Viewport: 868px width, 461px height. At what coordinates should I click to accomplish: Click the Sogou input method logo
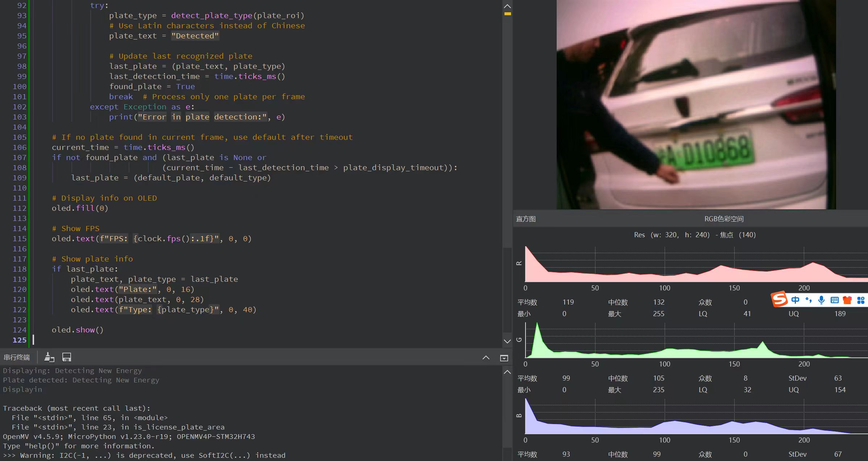point(780,299)
